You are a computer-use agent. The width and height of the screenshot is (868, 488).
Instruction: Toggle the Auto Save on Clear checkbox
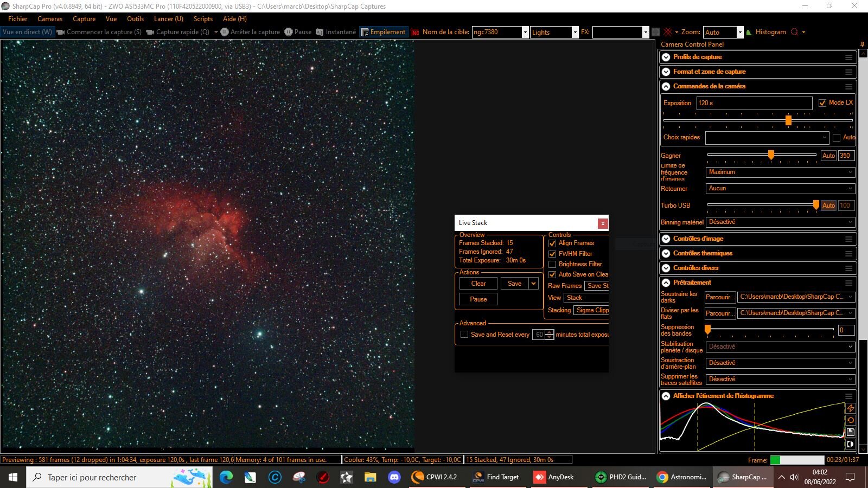pos(552,274)
